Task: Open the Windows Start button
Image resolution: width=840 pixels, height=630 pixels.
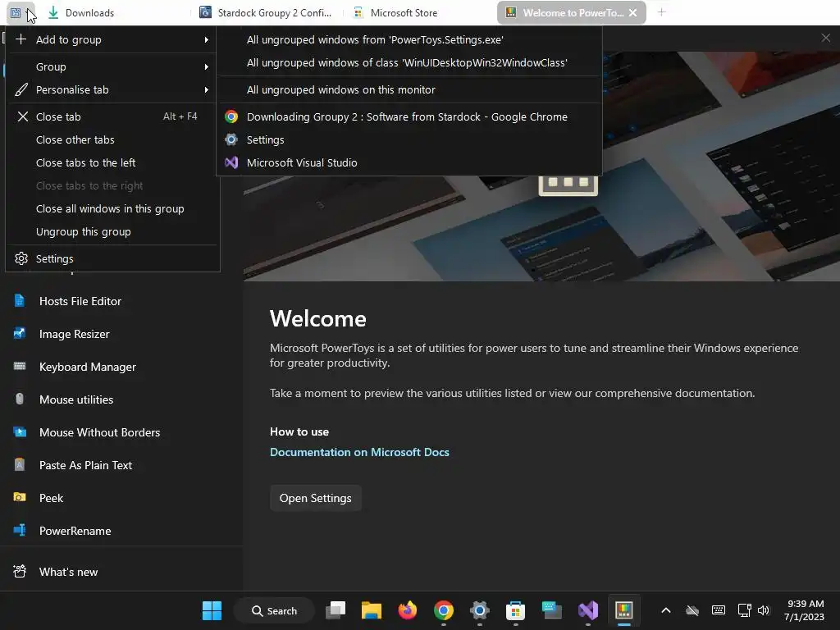Action: (212, 610)
